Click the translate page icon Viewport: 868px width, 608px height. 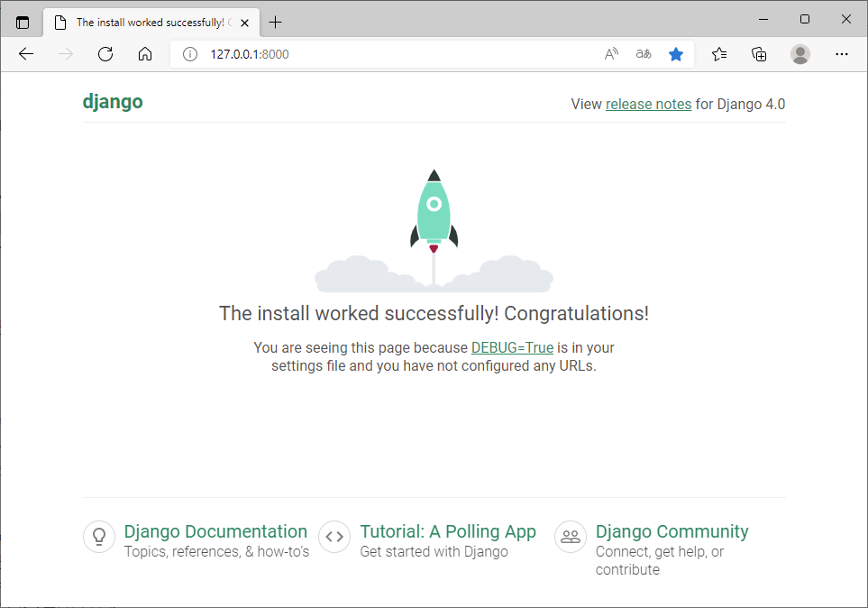coord(644,54)
